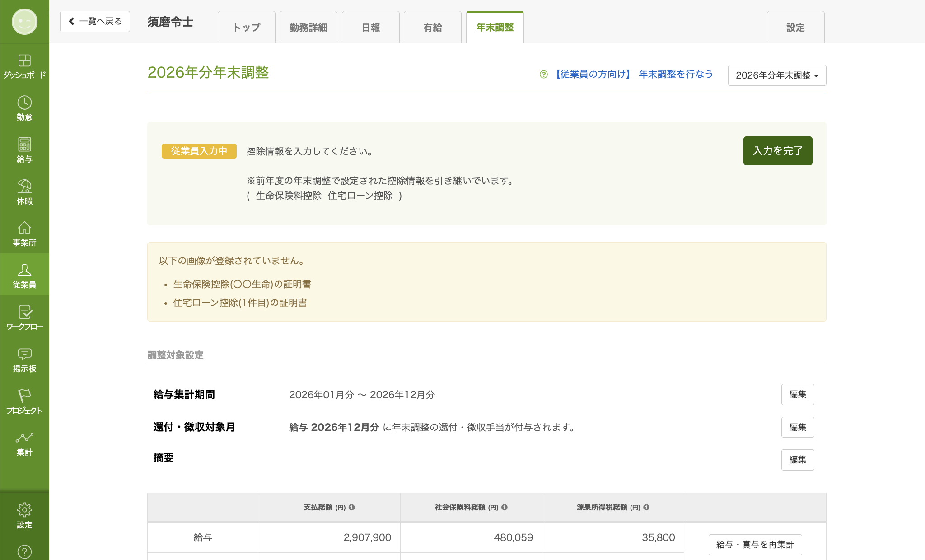This screenshot has width=925, height=560.
Task: Switch to the 勤務詳細 tab
Action: tap(308, 28)
